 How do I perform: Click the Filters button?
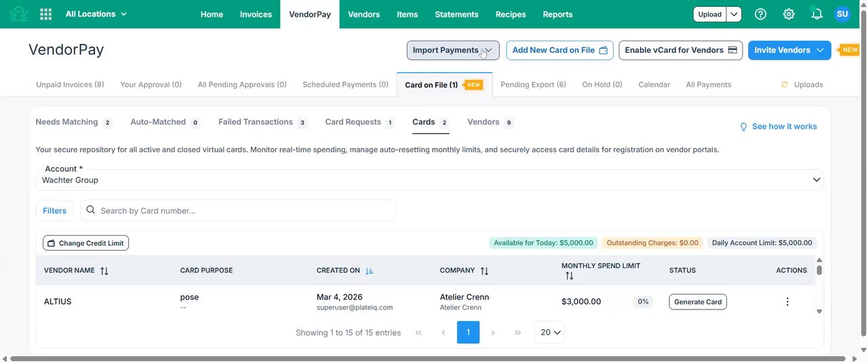coord(55,211)
